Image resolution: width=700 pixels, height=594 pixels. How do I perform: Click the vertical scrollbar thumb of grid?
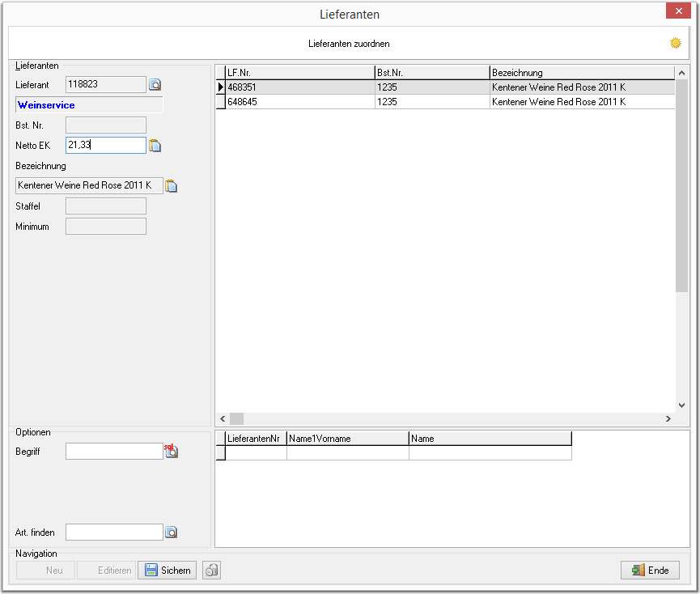pyautogui.click(x=681, y=185)
